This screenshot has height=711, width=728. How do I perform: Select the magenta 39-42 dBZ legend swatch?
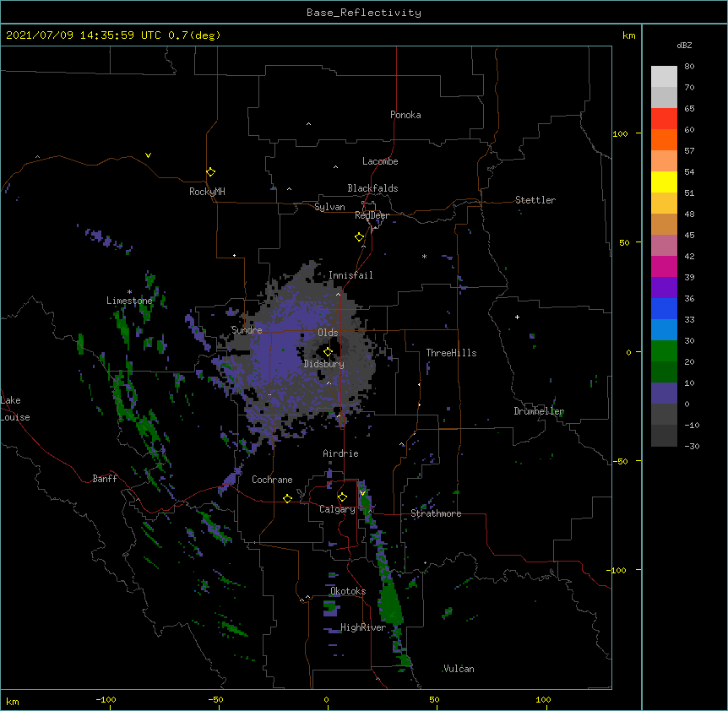[664, 266]
